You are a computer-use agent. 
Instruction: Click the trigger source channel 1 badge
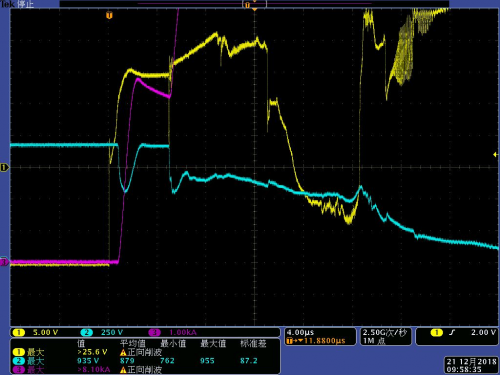point(436,332)
